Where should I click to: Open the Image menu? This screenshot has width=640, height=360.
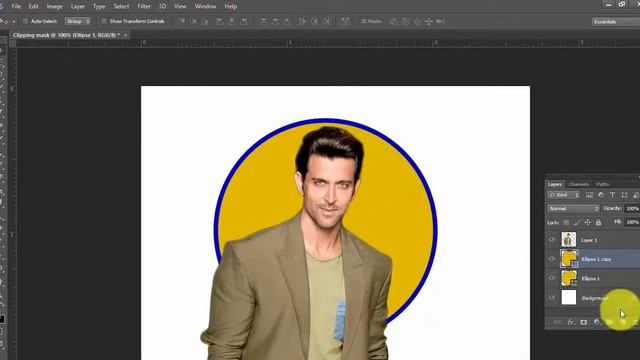pyautogui.click(x=54, y=7)
